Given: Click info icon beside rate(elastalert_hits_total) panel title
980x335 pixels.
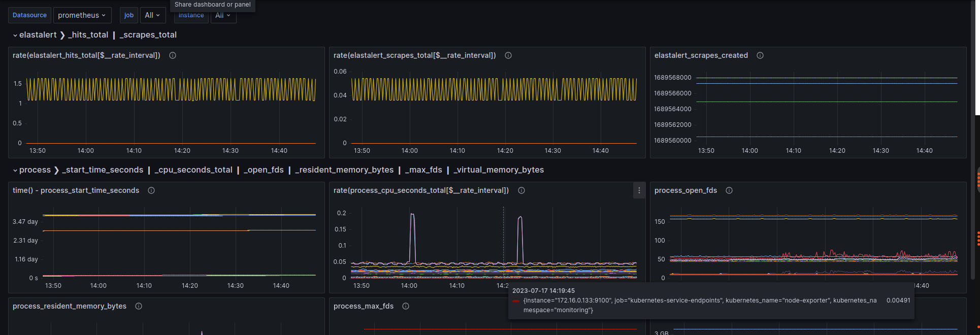Looking at the screenshot, I should [173, 55].
